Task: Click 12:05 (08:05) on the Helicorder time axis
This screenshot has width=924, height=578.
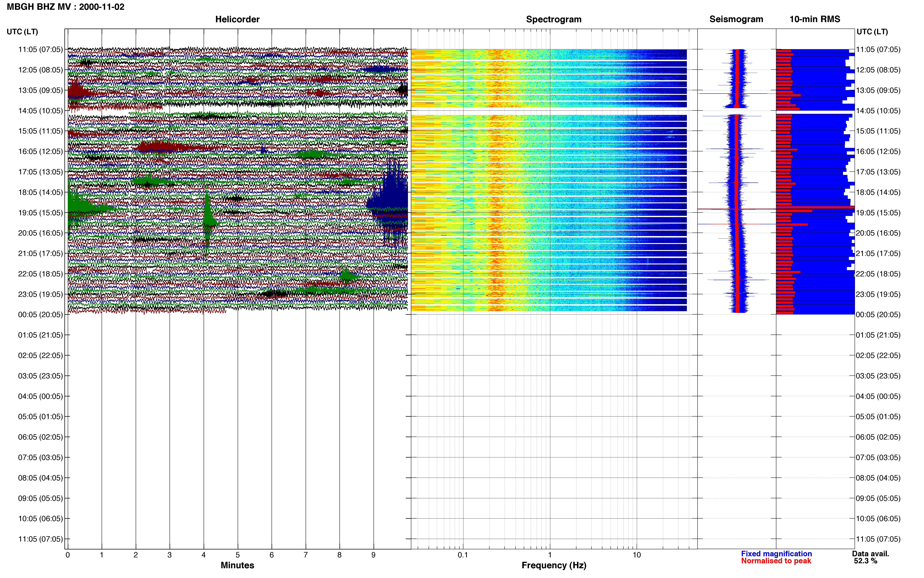Action: click(x=41, y=70)
